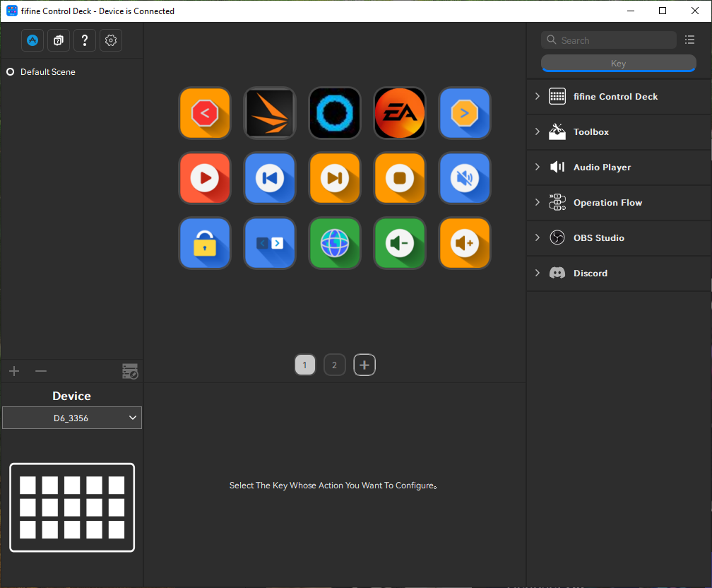The width and height of the screenshot is (712, 588).
Task: Click the Device heading text
Action: point(72,396)
